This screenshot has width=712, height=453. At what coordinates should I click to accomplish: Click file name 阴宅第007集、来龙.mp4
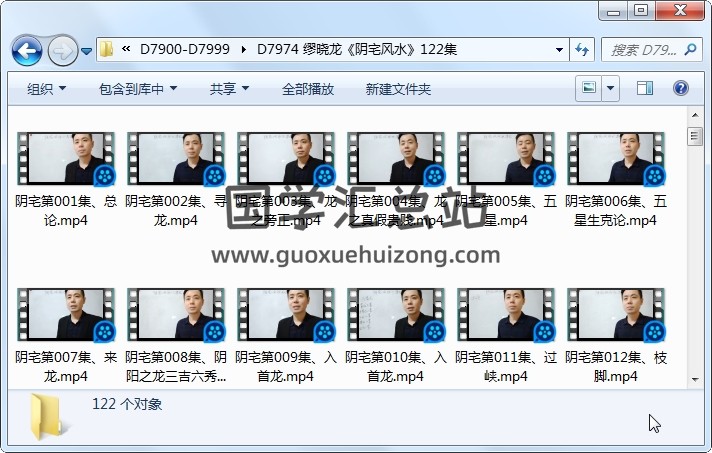tap(66, 367)
